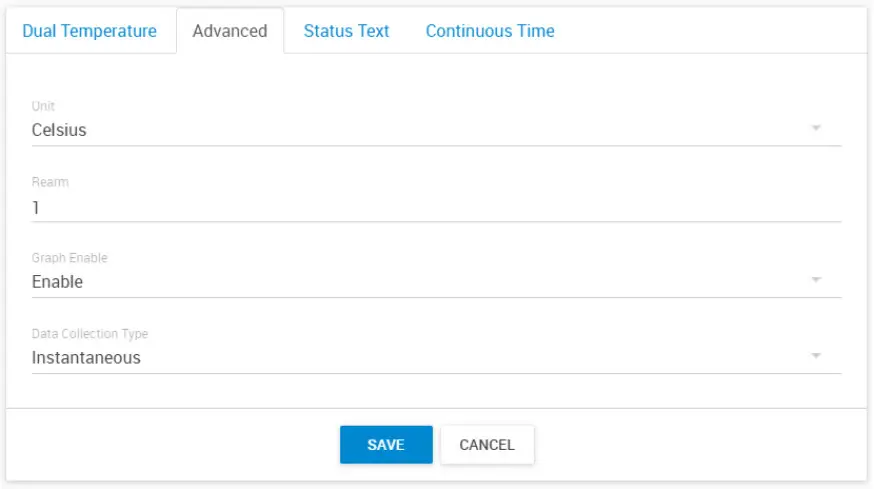This screenshot has width=874, height=489.
Task: Expand the Unit dropdown arrow
Action: tap(816, 129)
